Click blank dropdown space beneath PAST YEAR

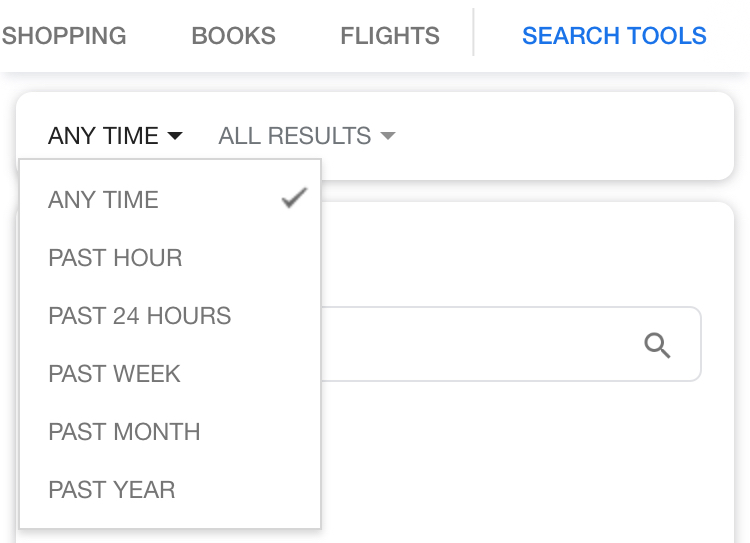[x=170, y=518]
